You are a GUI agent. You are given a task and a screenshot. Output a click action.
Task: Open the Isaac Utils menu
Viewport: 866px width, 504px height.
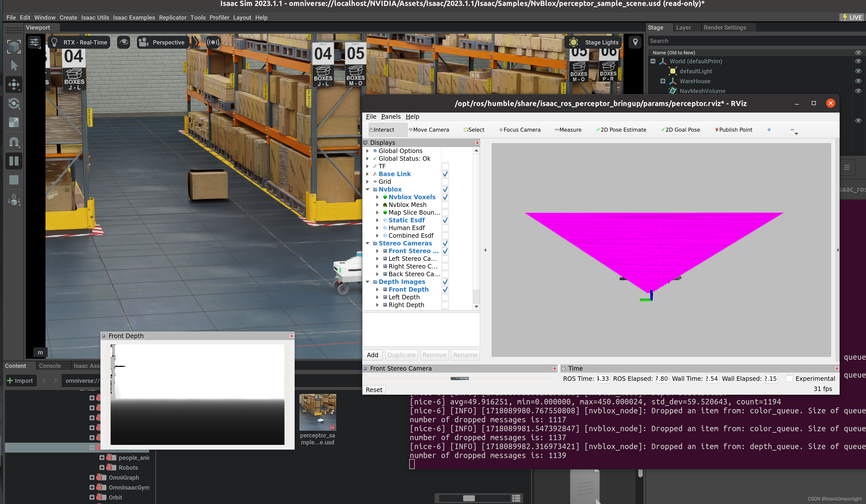click(x=95, y=17)
